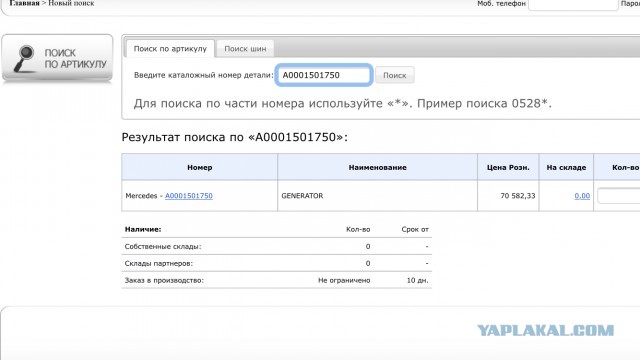Screen dimensions: 640x360
Task: Click the 'На складе' column header
Action: point(566,167)
